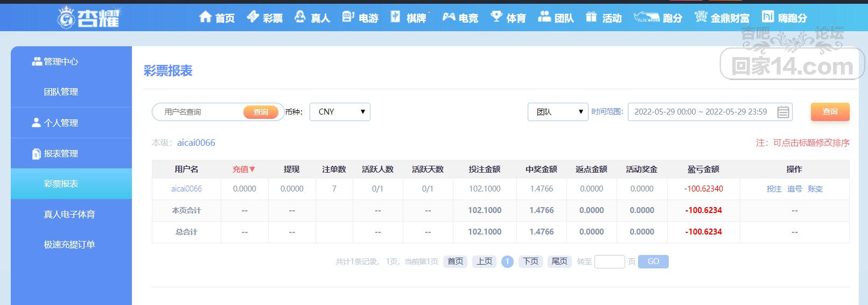
Task: Click the document icon next to 报表管理
Action: point(36,154)
